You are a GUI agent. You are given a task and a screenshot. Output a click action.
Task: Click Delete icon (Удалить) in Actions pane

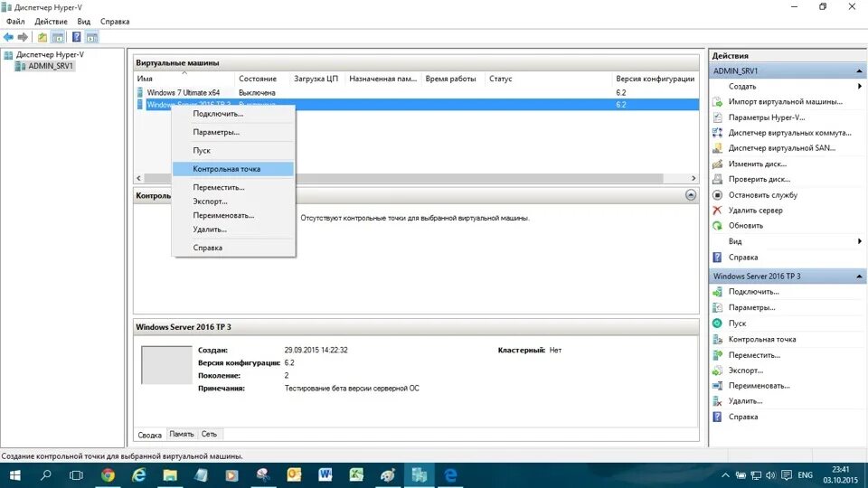coord(717,401)
